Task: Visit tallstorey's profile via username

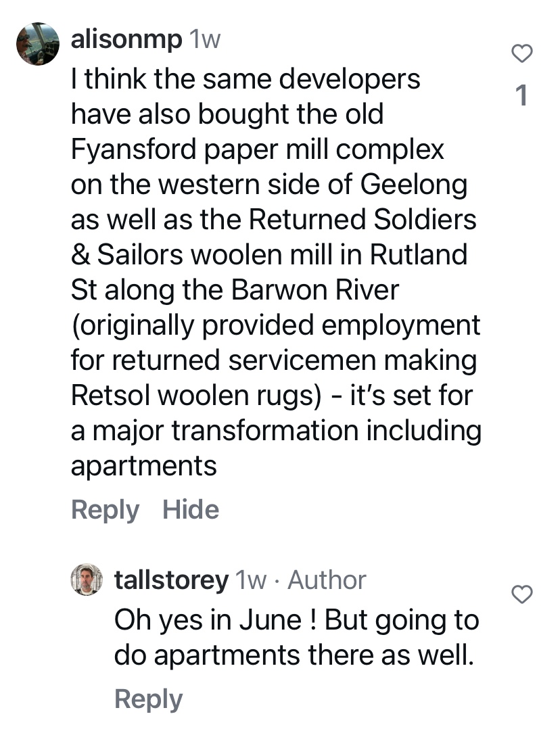Action: [171, 580]
